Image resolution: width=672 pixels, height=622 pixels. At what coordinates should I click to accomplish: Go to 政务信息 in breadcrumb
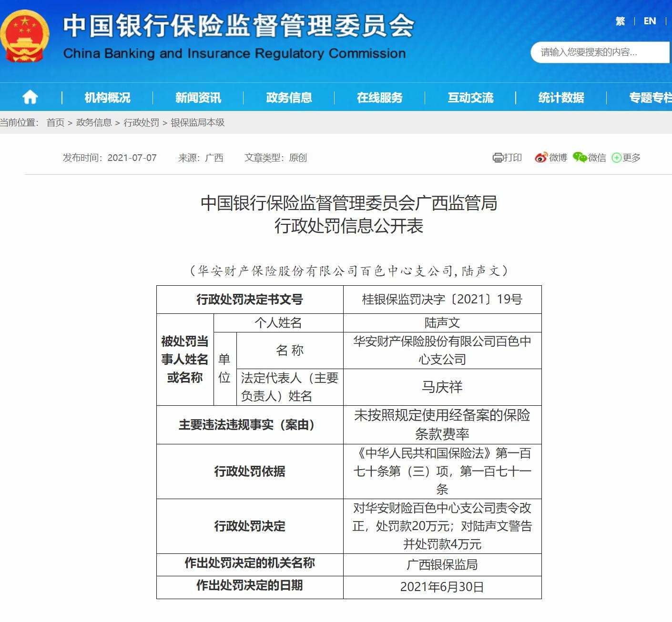(94, 122)
